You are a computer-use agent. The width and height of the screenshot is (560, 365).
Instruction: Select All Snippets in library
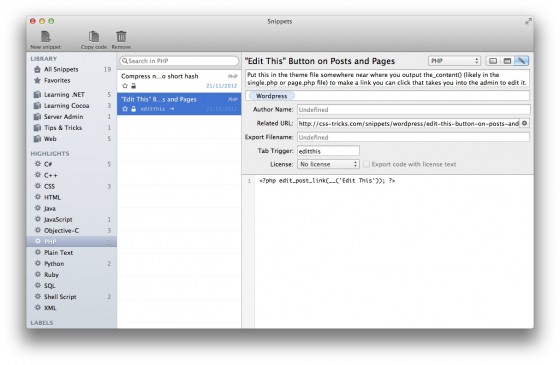(71, 69)
